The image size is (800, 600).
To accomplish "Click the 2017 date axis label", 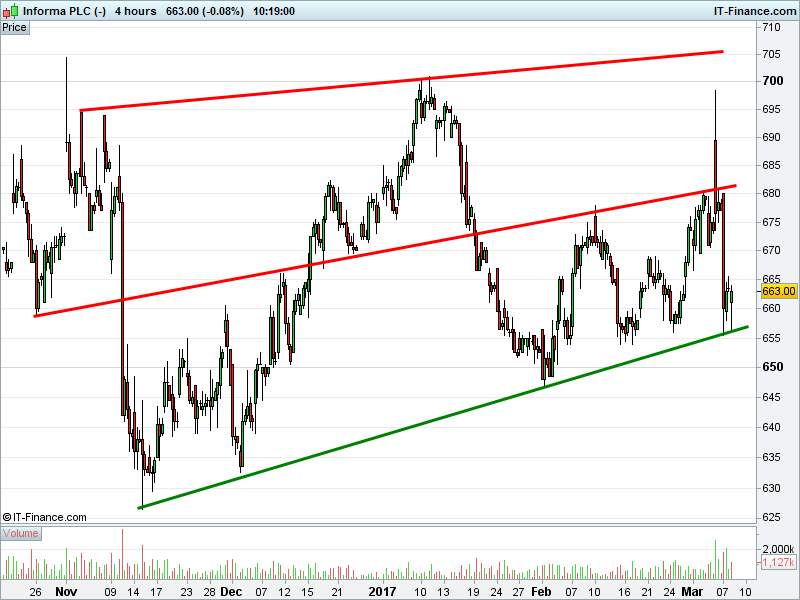I will point(382,591).
